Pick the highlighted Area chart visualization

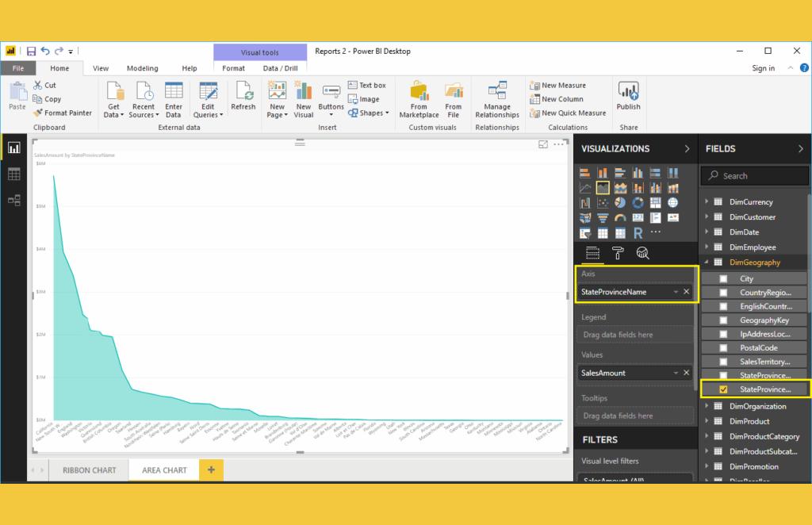coord(603,188)
